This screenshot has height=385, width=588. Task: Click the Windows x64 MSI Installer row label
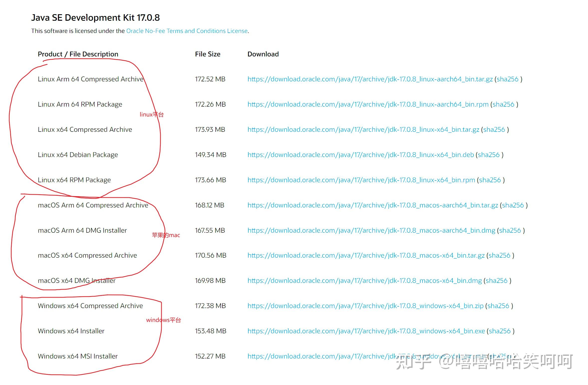click(x=78, y=356)
